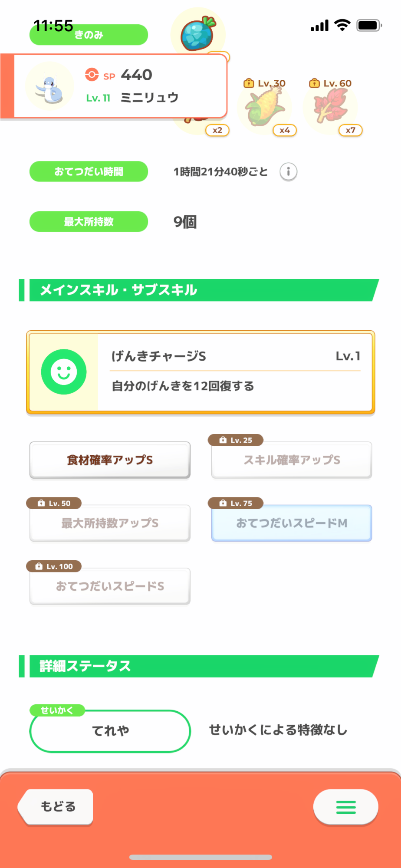Tap the ミニリュウ Pokémon portrait
Viewport: 401px width, 868px height.
point(50,86)
